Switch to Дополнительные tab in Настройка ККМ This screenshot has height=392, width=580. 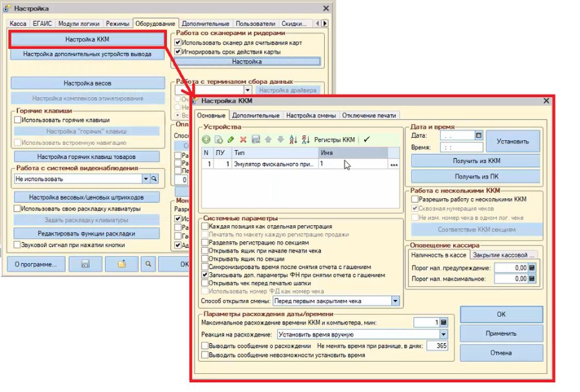point(256,116)
